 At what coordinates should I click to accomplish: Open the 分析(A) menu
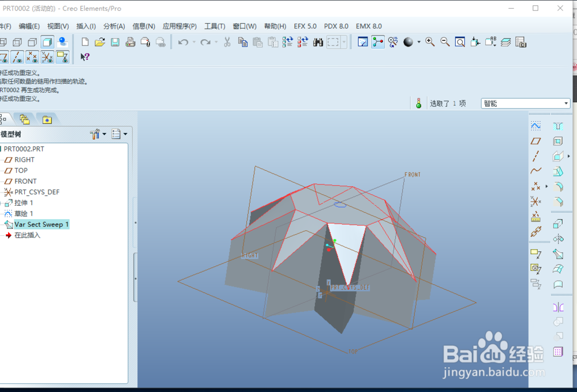pyautogui.click(x=114, y=26)
